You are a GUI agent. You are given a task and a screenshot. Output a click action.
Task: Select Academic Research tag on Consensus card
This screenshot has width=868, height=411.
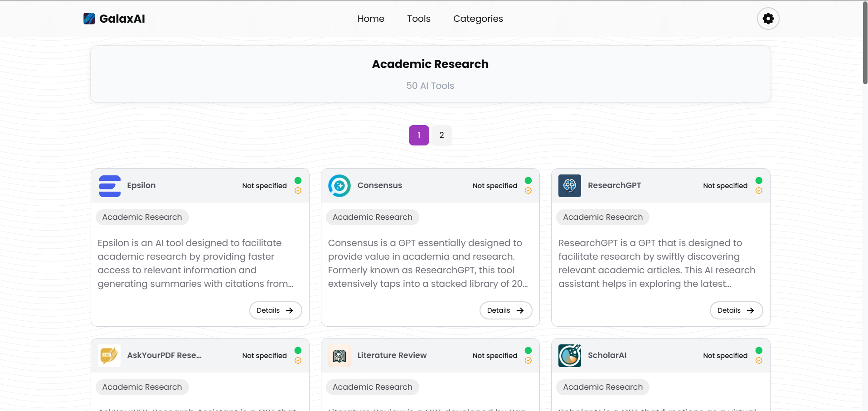tap(373, 217)
